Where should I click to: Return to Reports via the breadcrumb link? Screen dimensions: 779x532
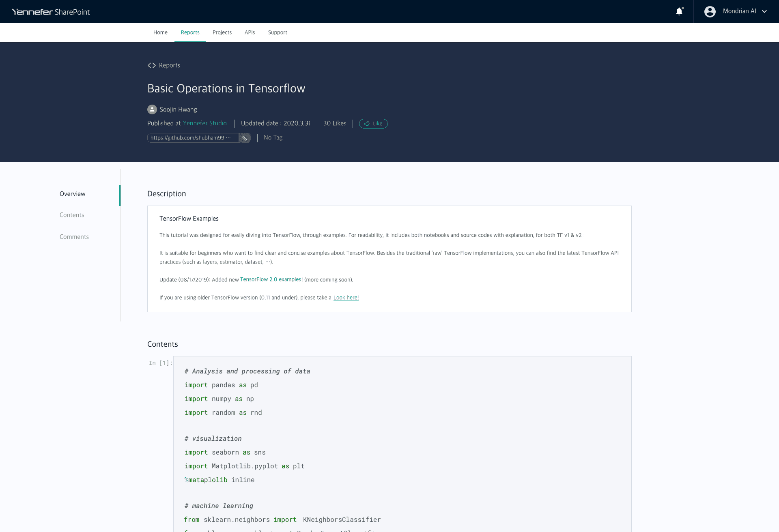170,65
